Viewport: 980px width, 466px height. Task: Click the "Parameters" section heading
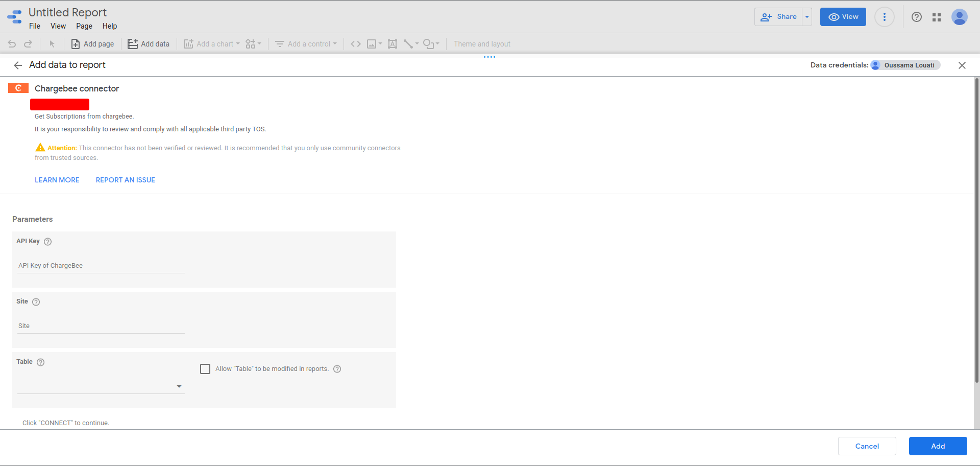click(x=33, y=219)
